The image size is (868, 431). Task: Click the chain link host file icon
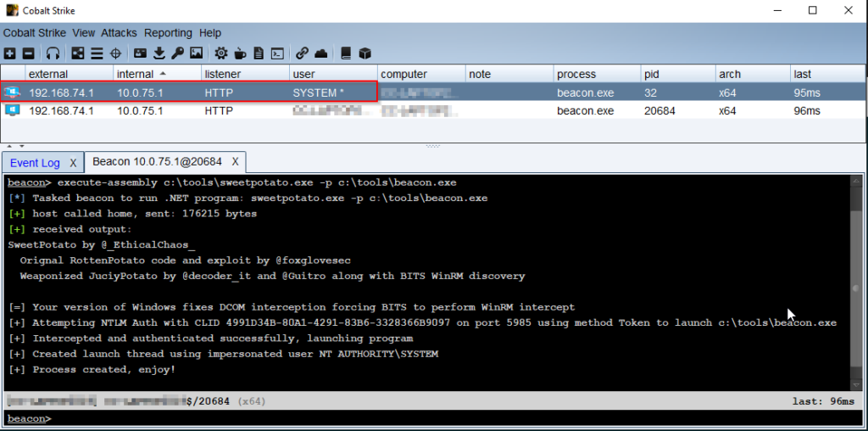302,53
